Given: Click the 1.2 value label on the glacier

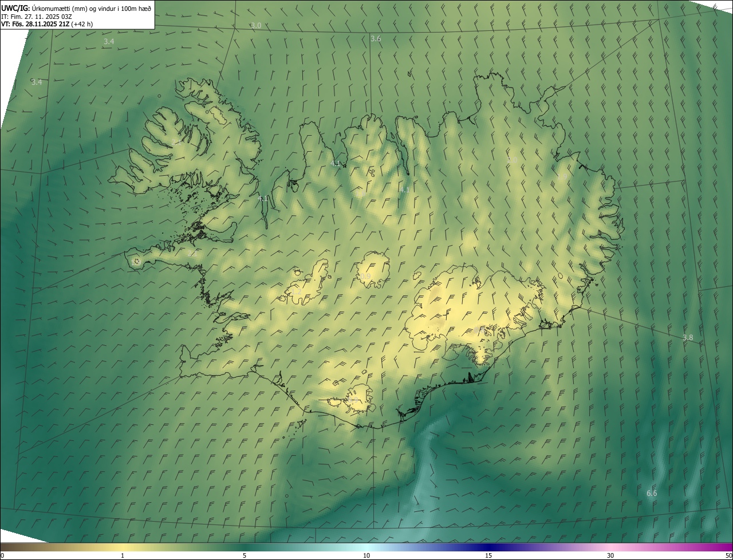Looking at the screenshot, I should click(x=296, y=292).
